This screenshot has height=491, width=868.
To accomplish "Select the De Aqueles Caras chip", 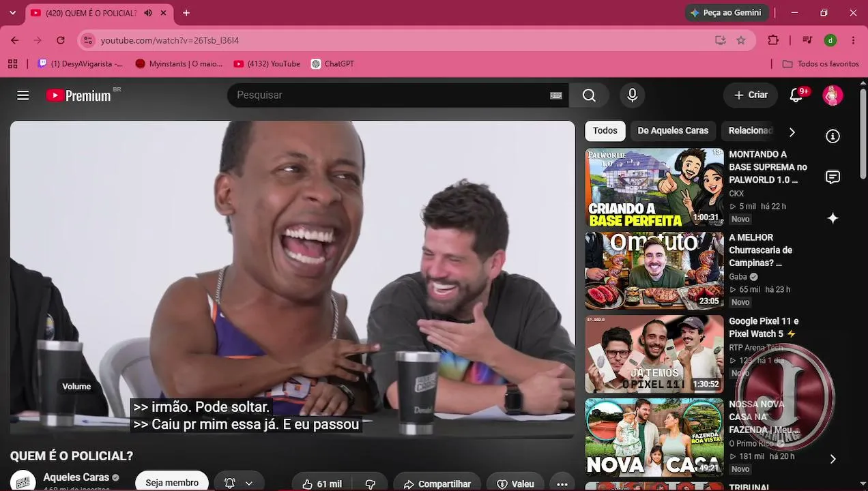I will coord(673,131).
